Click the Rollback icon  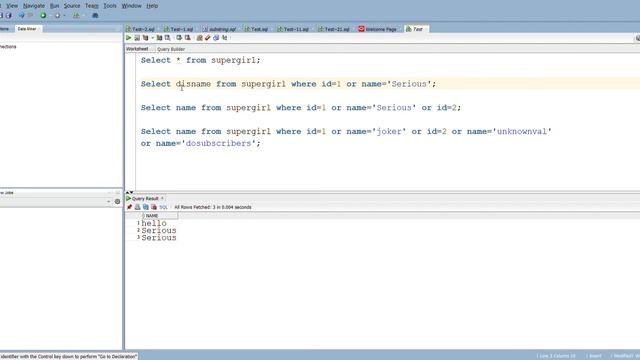pyautogui.click(x=187, y=38)
